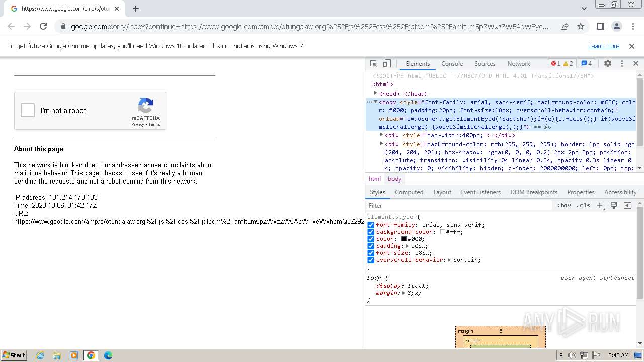The image size is (644, 362).
Task: Open the Windows Start menu
Action: 14,355
